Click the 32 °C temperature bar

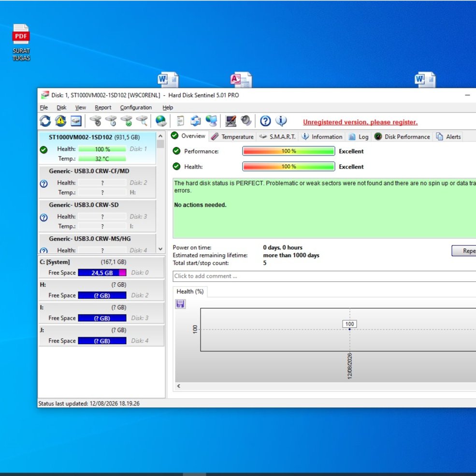102,159
